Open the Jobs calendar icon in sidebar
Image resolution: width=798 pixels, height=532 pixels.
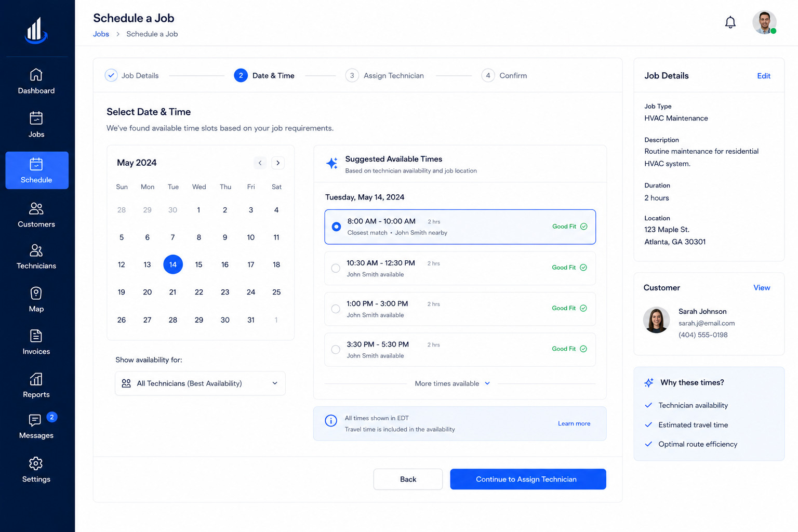(36, 118)
